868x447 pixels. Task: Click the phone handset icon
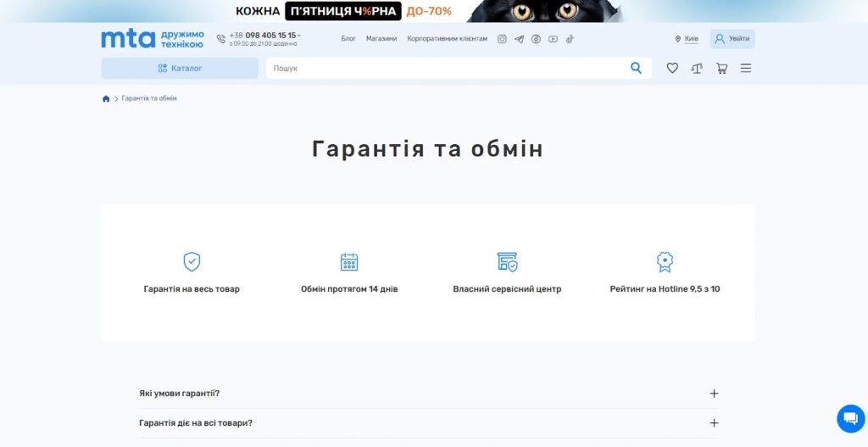(x=221, y=39)
